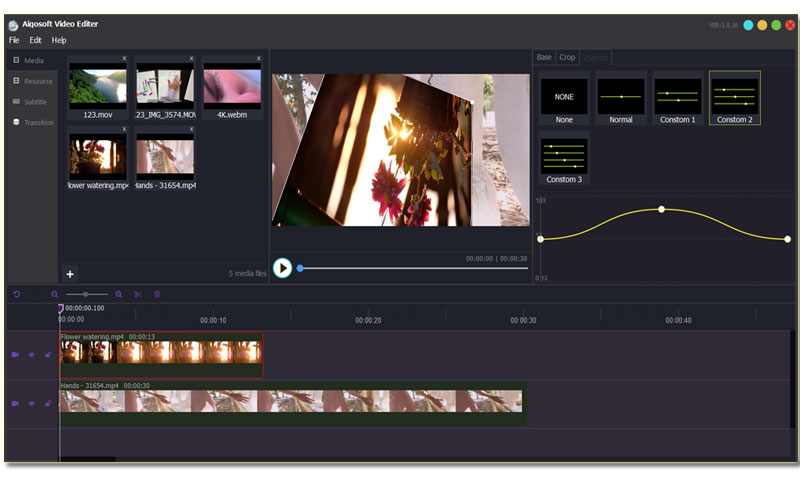This screenshot has height=480, width=800.
Task: Toggle visibility eye on Hands - 31654 track
Action: tap(31, 403)
